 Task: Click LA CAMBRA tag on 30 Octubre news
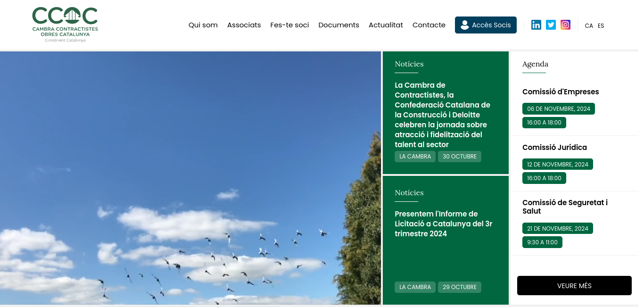pyautogui.click(x=415, y=157)
